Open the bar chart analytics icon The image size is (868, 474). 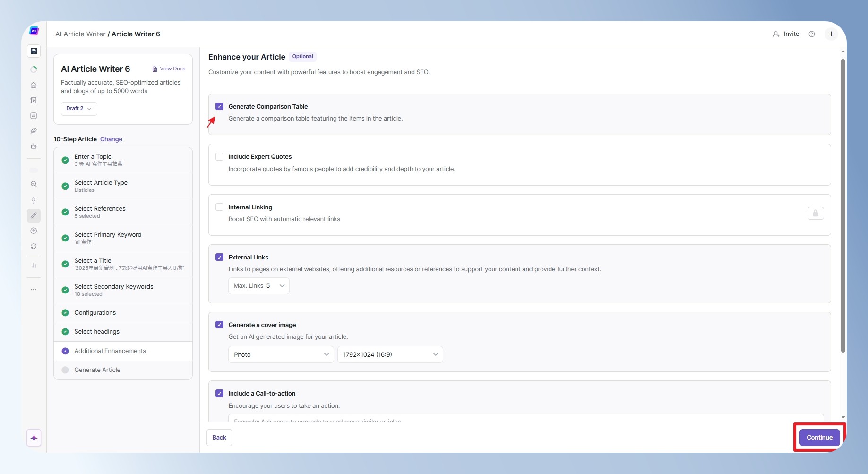tap(34, 266)
